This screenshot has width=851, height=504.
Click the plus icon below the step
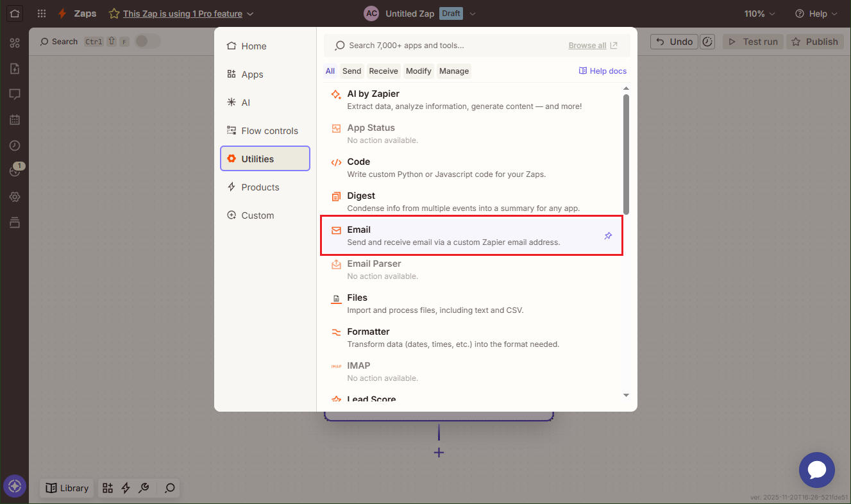pos(439,453)
